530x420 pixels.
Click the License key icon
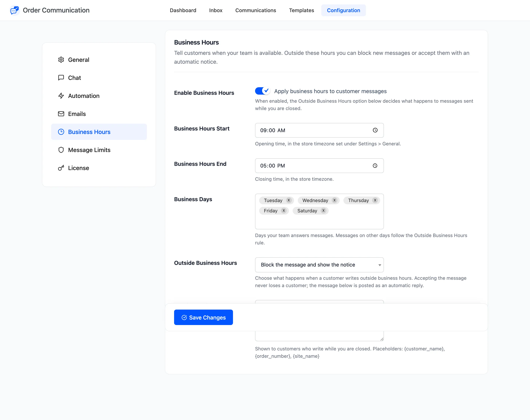(61, 168)
